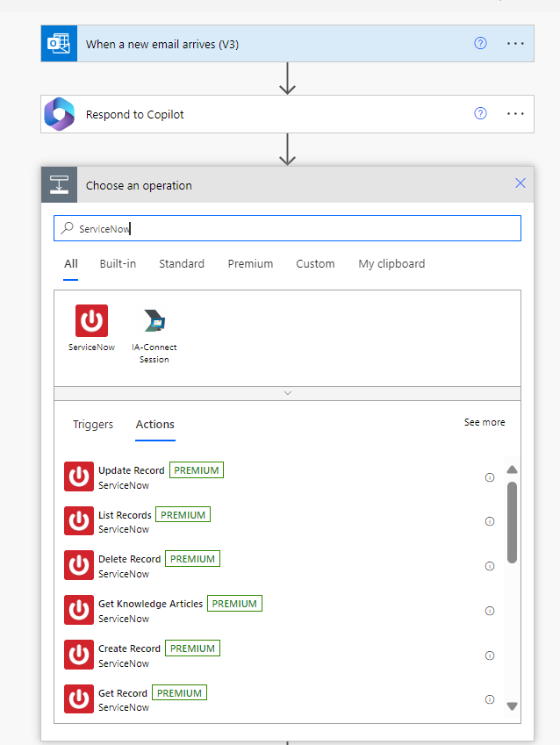Show info for Create Record action
Screen dimensions: 560x745
coord(490,655)
